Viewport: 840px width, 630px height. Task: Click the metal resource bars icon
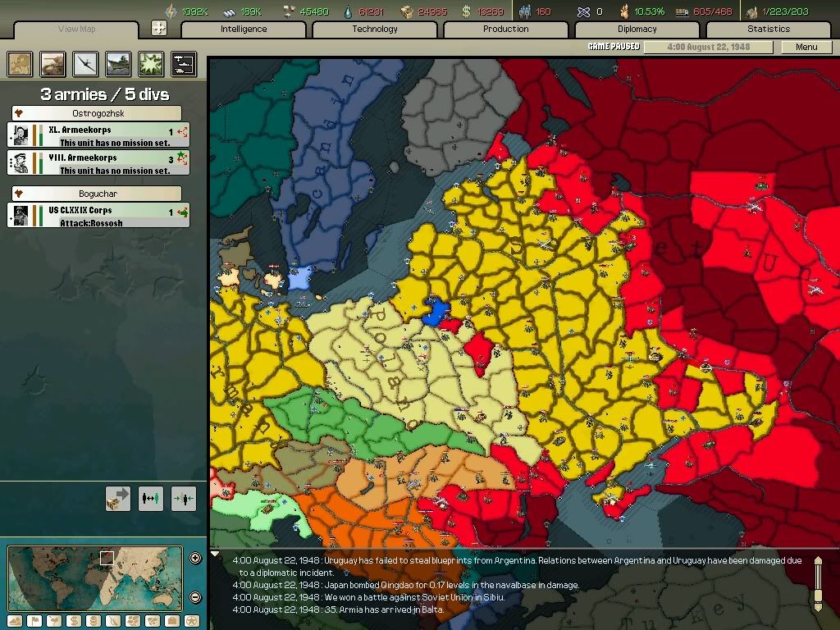pyautogui.click(x=230, y=11)
